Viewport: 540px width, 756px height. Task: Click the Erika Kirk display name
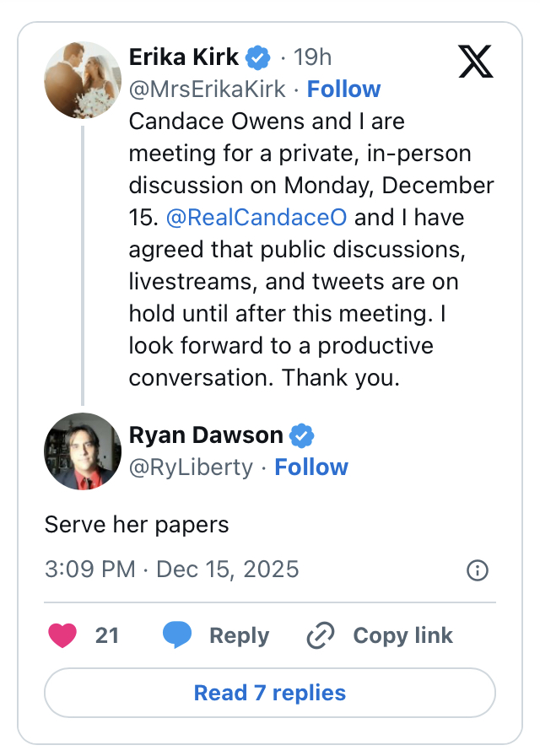[x=185, y=57]
